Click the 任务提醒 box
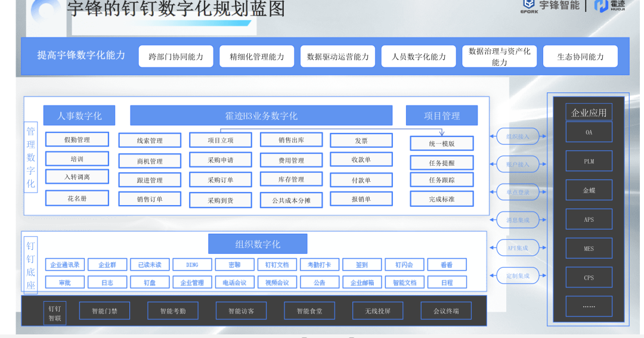Viewport: 644px width, 338px height. tap(442, 163)
